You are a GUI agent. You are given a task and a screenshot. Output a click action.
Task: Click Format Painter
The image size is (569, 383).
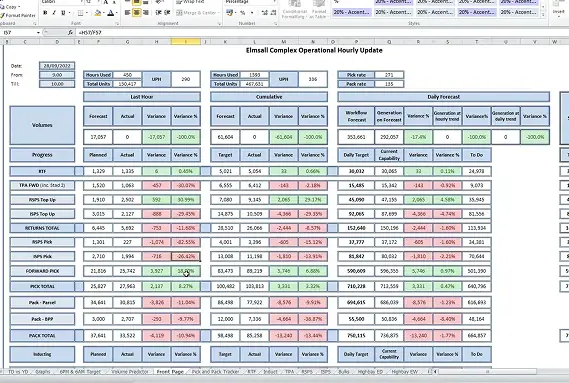[x=18, y=16]
